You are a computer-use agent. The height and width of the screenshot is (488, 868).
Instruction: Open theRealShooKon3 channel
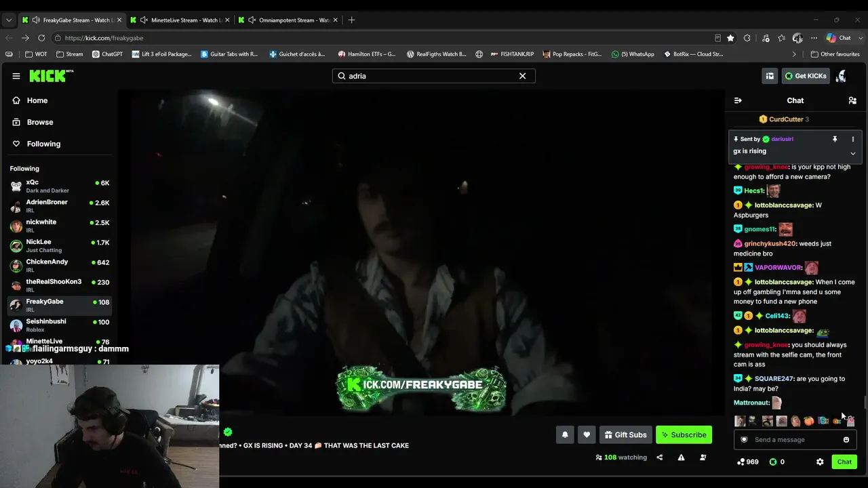[60, 285]
